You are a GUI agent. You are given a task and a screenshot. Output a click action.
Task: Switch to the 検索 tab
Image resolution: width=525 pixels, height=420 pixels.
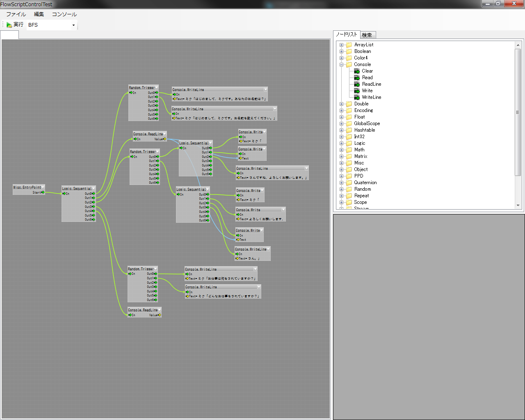[367, 35]
